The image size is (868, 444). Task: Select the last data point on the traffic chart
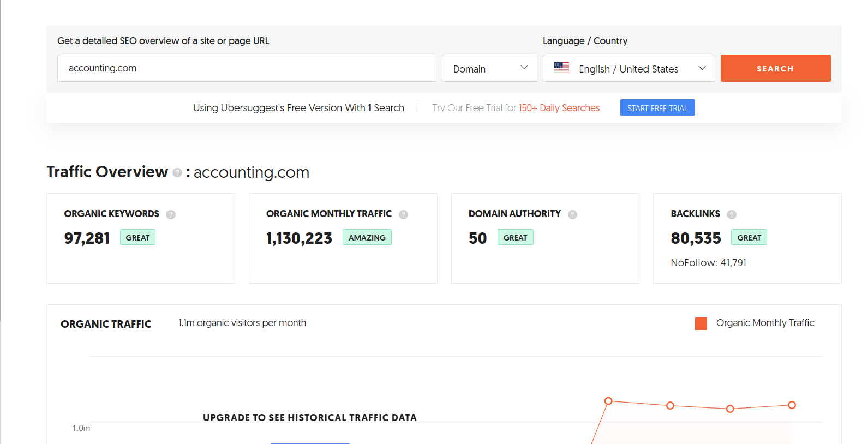coord(792,405)
